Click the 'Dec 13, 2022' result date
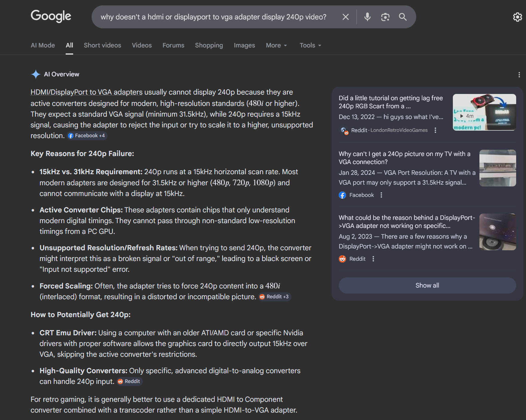This screenshot has width=526, height=420. 356,117
